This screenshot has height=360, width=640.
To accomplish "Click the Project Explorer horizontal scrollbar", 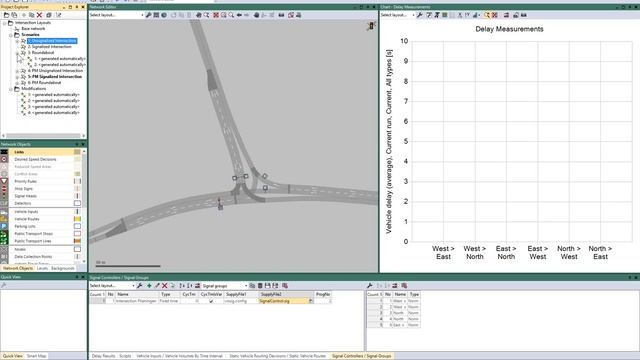I will click(x=43, y=136).
